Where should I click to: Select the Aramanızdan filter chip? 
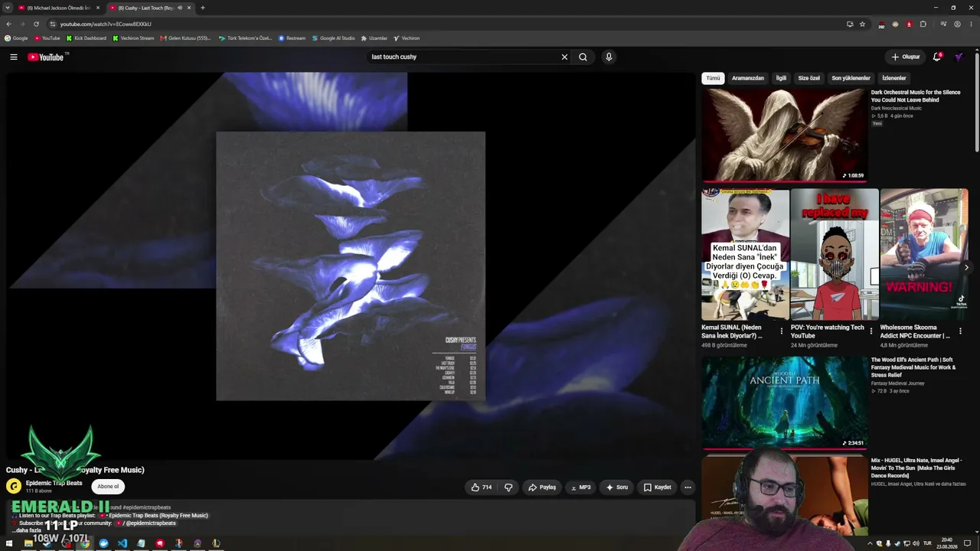[747, 78]
